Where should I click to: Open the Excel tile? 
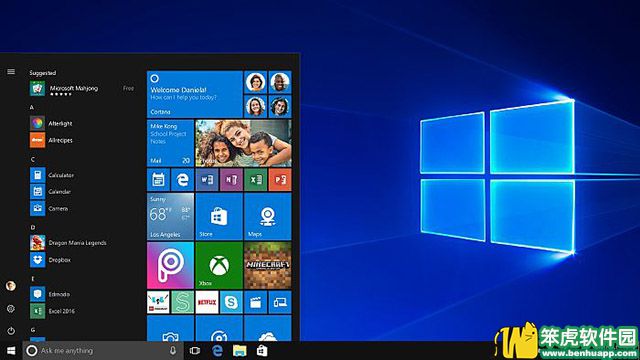[x=256, y=180]
